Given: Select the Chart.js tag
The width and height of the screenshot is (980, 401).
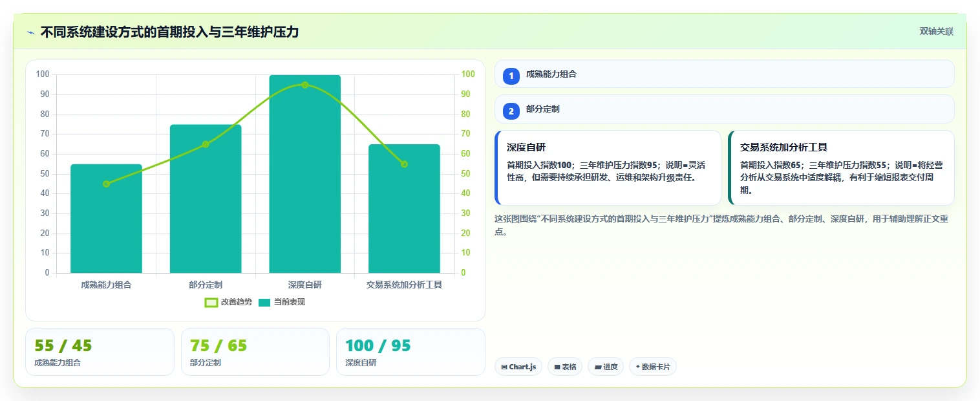Looking at the screenshot, I should click(518, 367).
